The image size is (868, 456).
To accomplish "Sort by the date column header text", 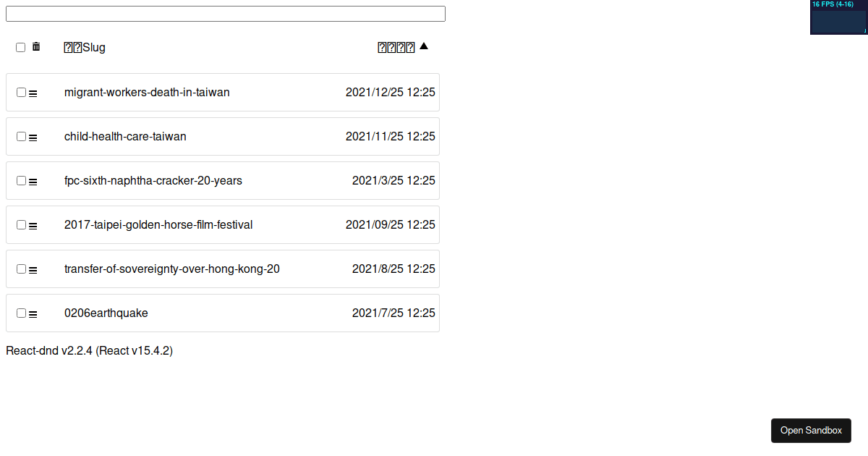I will [x=396, y=48].
